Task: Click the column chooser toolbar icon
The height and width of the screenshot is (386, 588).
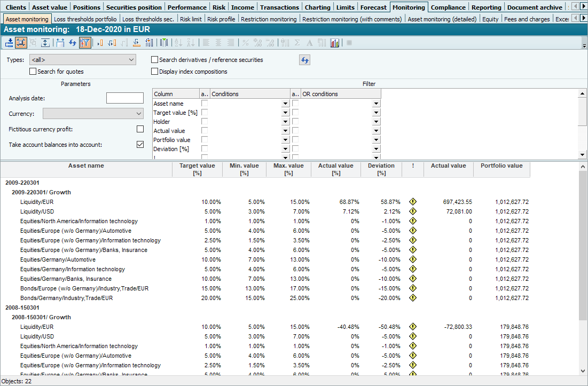Action: (x=163, y=43)
